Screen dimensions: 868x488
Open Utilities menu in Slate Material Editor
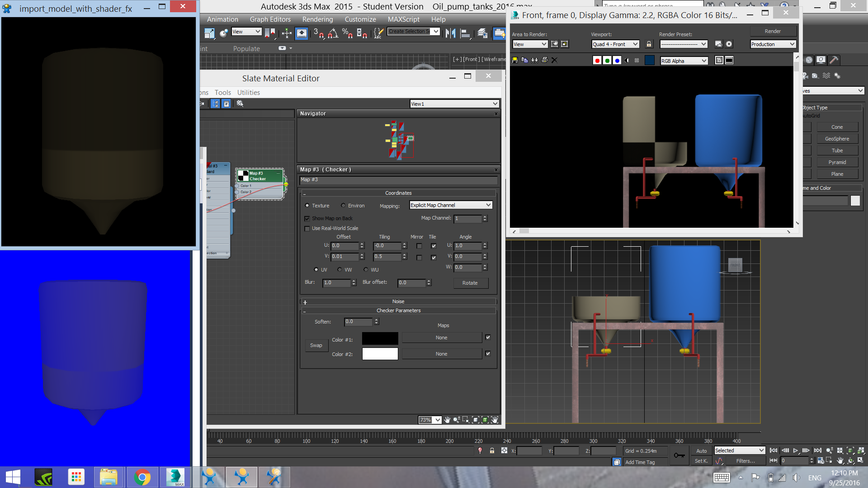pyautogui.click(x=249, y=93)
